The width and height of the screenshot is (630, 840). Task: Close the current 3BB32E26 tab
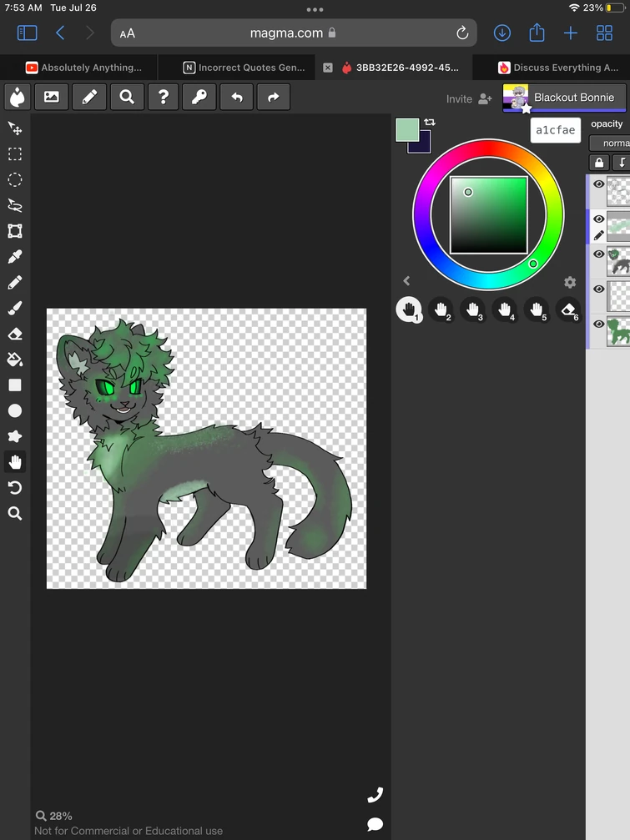pyautogui.click(x=328, y=68)
